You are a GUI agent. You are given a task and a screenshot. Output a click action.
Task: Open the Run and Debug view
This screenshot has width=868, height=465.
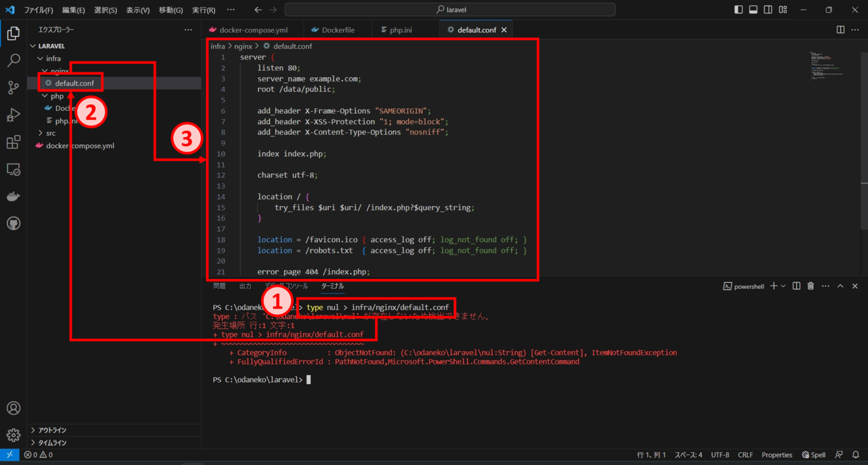[12, 114]
